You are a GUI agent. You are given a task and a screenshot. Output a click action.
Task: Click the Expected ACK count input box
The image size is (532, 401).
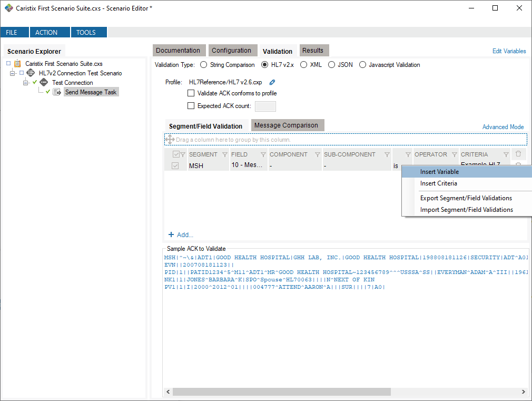click(x=265, y=106)
